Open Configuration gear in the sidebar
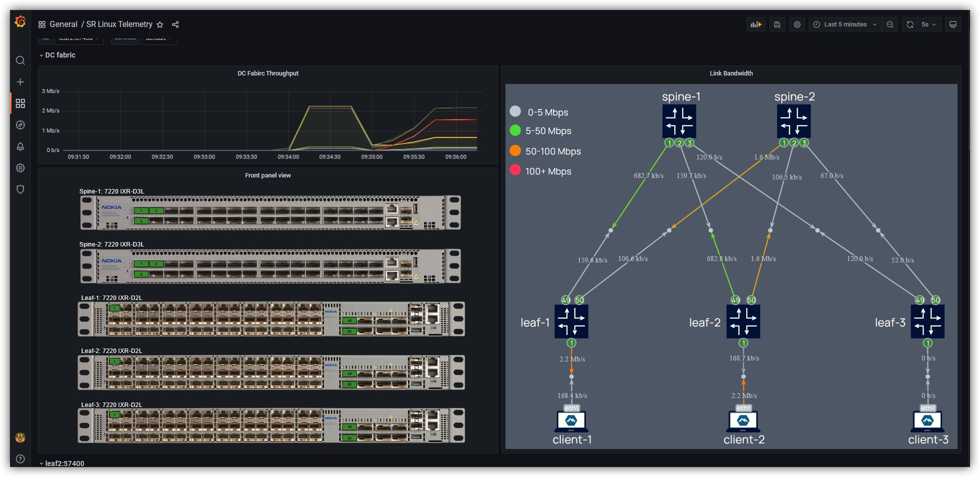This screenshot has width=980, height=477. 20,168
